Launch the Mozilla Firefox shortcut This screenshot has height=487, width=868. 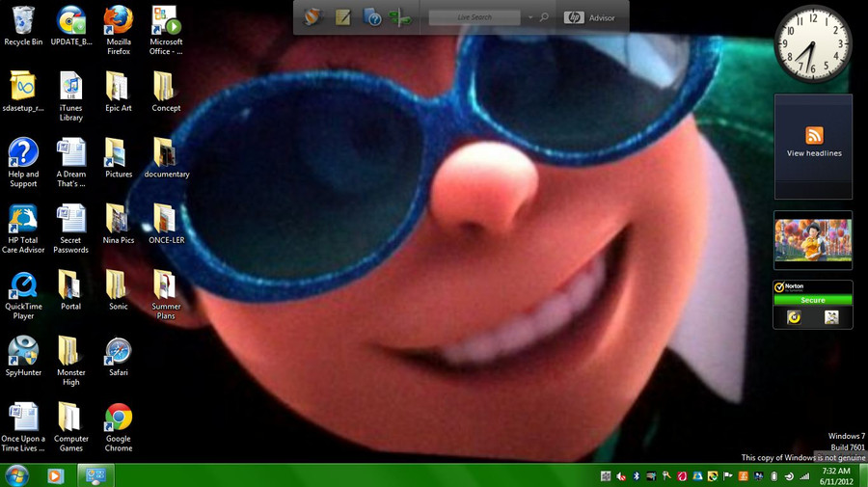[x=119, y=31]
